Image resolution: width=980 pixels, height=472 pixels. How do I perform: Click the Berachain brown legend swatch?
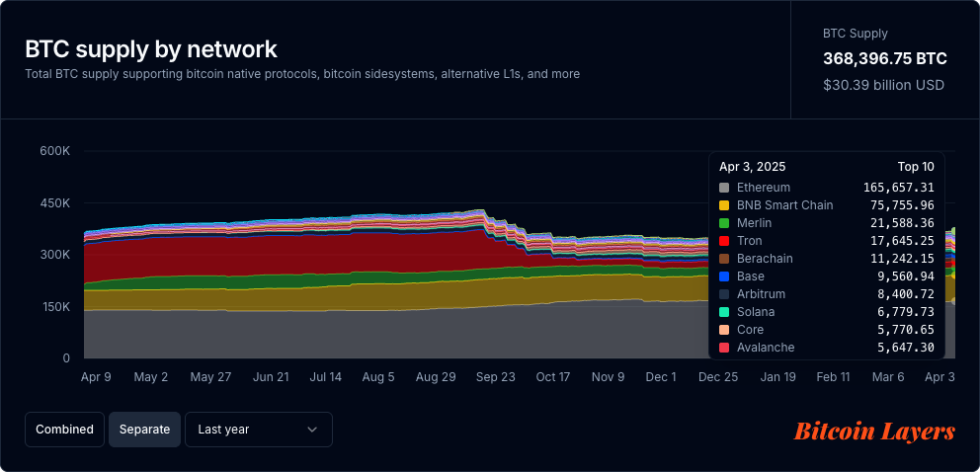[724, 259]
